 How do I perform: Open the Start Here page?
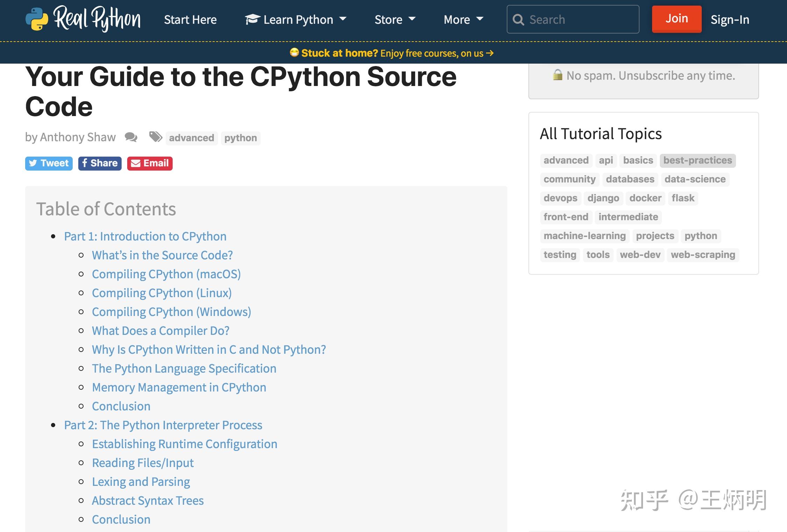190,20
